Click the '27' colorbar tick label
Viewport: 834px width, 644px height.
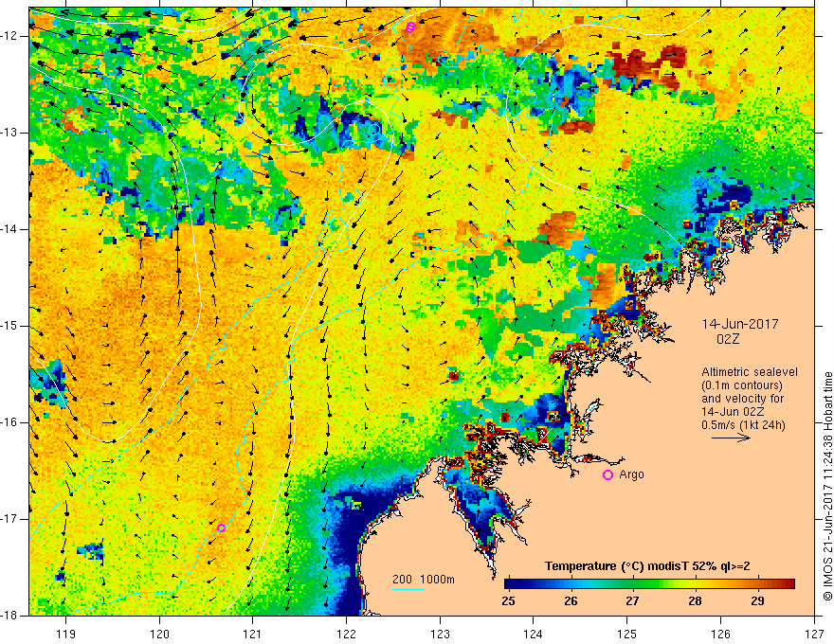coord(632,601)
